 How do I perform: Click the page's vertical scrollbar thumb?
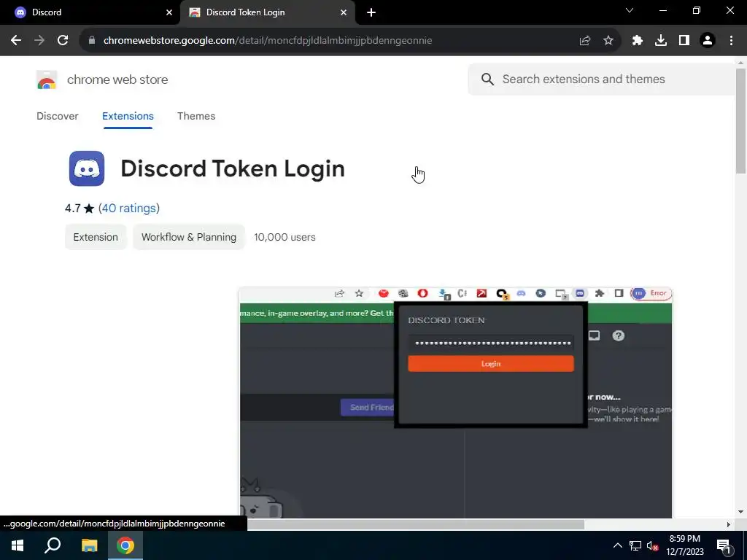pos(740,122)
